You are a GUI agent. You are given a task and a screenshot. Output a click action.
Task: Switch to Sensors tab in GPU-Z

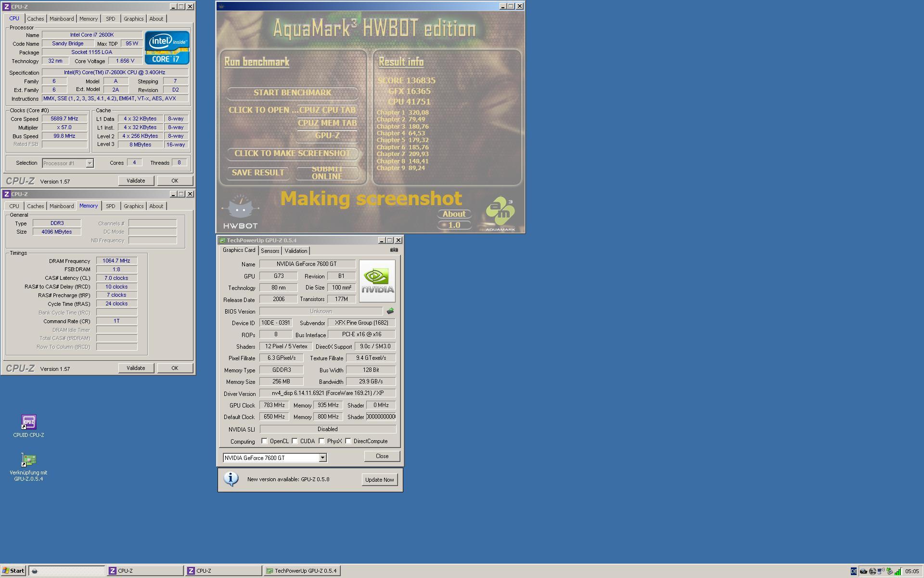[270, 251]
